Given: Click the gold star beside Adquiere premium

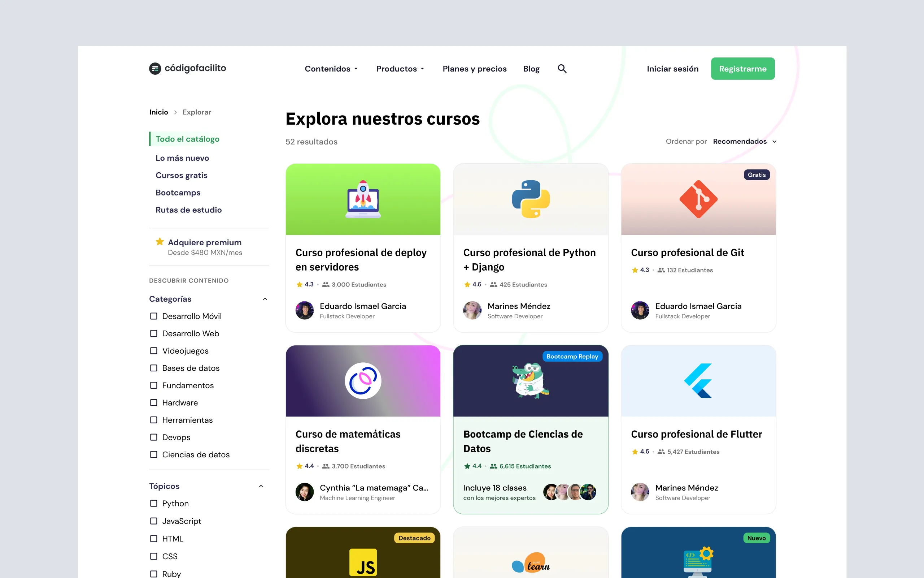Looking at the screenshot, I should tap(160, 242).
